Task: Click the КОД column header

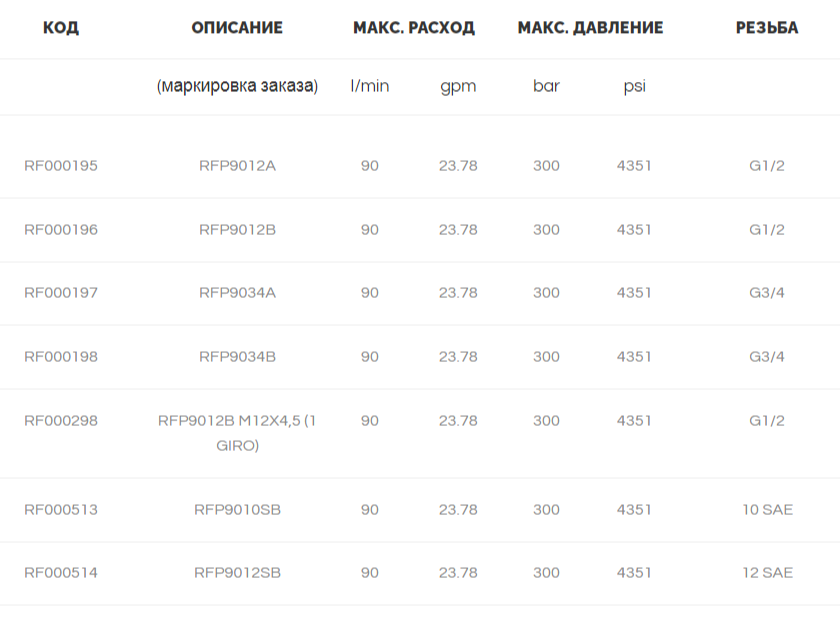Action: (x=61, y=27)
